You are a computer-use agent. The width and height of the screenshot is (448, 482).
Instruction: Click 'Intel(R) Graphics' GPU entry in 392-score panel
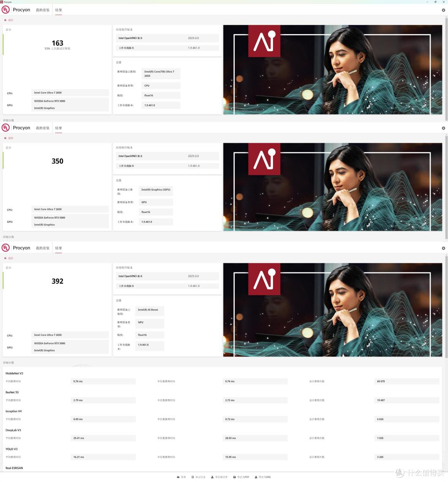pyautogui.click(x=44, y=350)
